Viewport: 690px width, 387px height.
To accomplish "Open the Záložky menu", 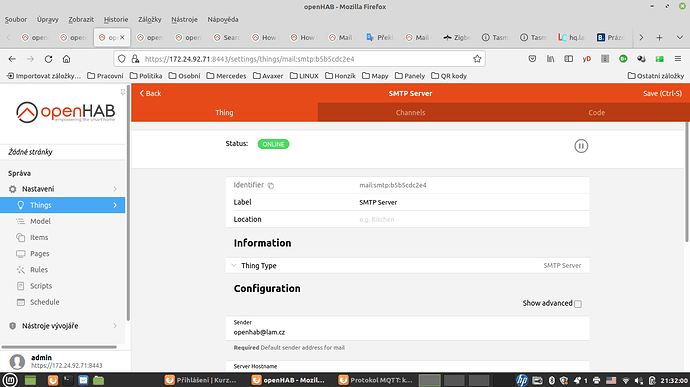I will click(x=150, y=19).
